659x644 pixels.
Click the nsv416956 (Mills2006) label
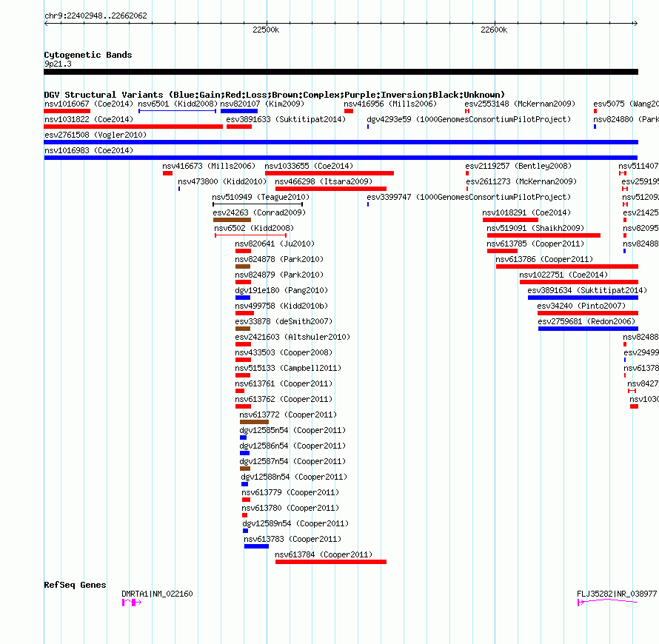tap(390, 104)
